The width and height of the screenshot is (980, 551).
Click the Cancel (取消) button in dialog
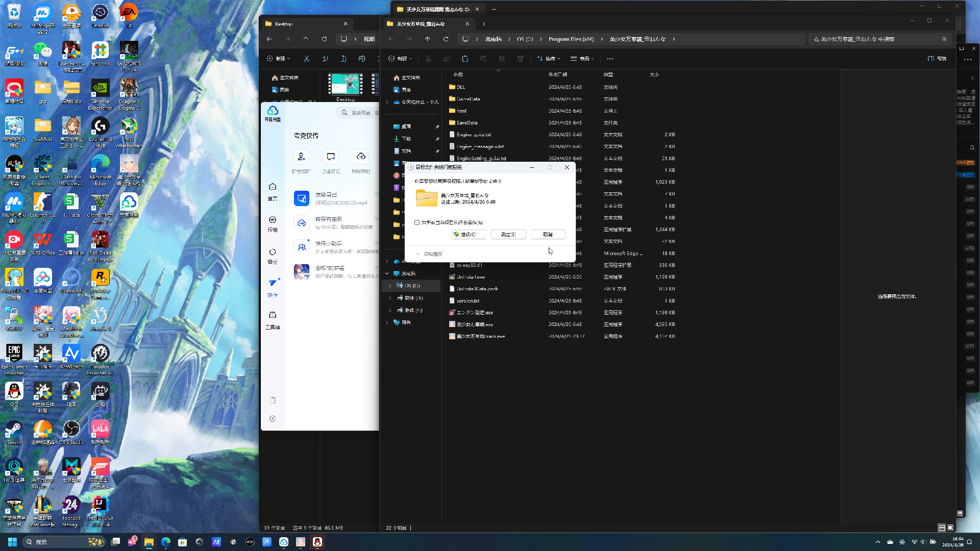click(x=548, y=234)
